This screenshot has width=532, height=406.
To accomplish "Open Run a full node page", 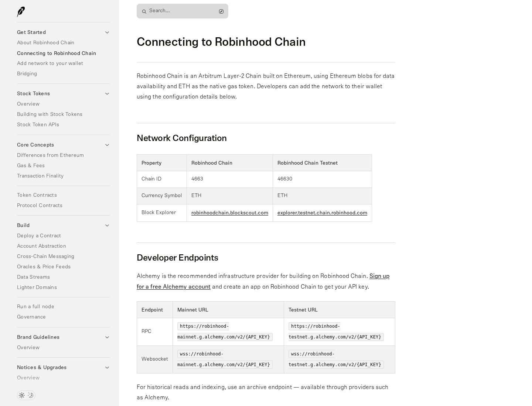I will pyautogui.click(x=35, y=307).
